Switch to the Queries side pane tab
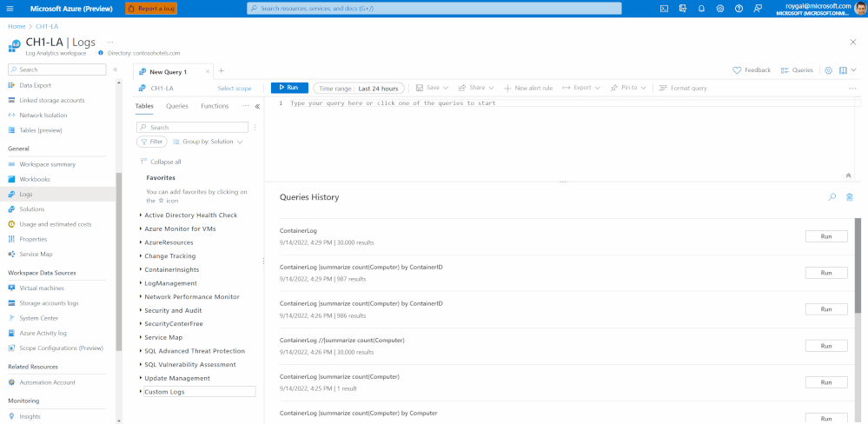868x424 pixels. pyautogui.click(x=177, y=106)
